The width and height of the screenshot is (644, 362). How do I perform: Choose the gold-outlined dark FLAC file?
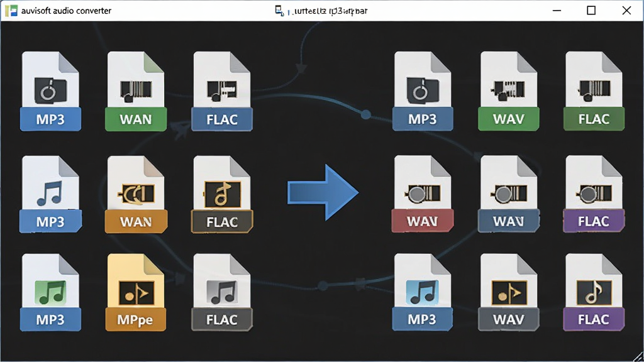(222, 194)
